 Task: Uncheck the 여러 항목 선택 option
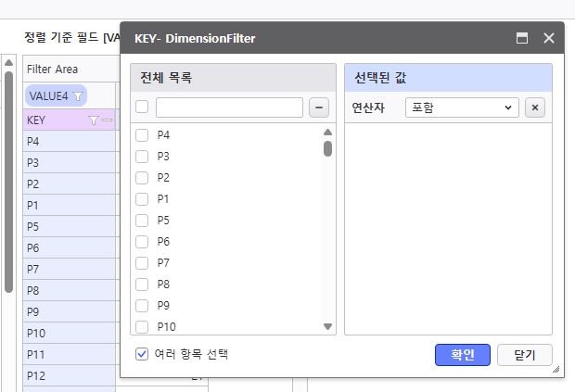pos(143,353)
